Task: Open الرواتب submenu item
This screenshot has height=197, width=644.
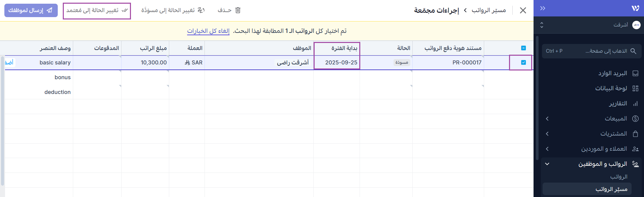Action: (618, 177)
